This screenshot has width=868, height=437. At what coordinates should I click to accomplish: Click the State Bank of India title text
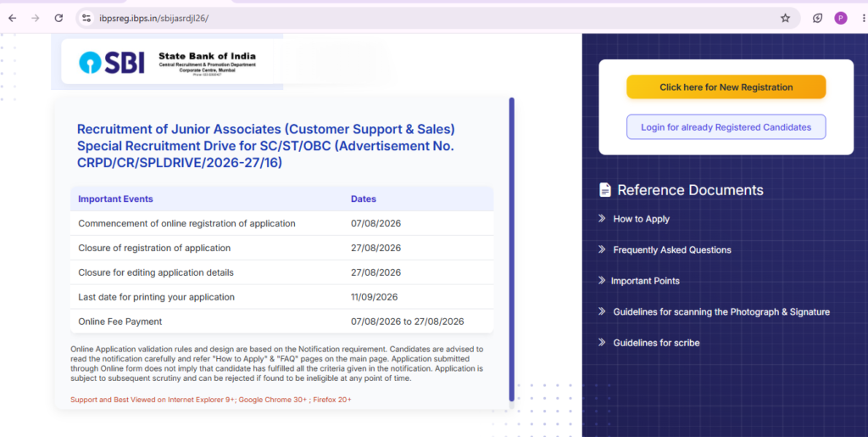[207, 56]
